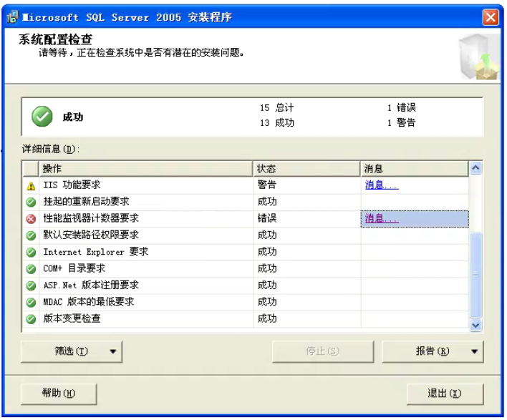Image resolution: width=507 pixels, height=420 pixels.
Task: Open 消息 link for 性能监视器计数器要求 error
Action: [382, 219]
